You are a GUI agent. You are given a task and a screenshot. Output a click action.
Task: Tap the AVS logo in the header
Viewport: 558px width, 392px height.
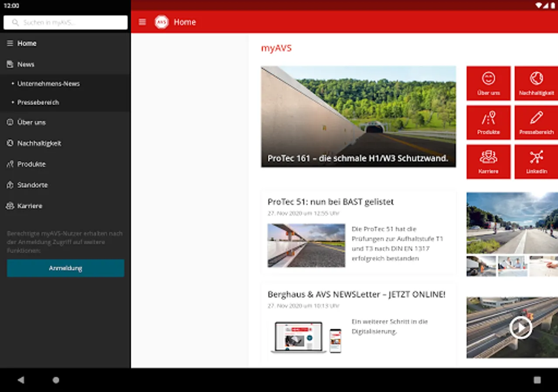click(x=161, y=22)
